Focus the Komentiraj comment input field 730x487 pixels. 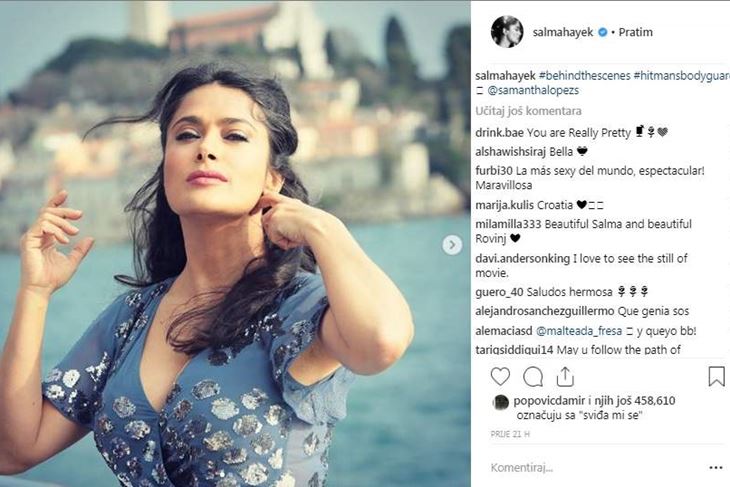pos(596,467)
